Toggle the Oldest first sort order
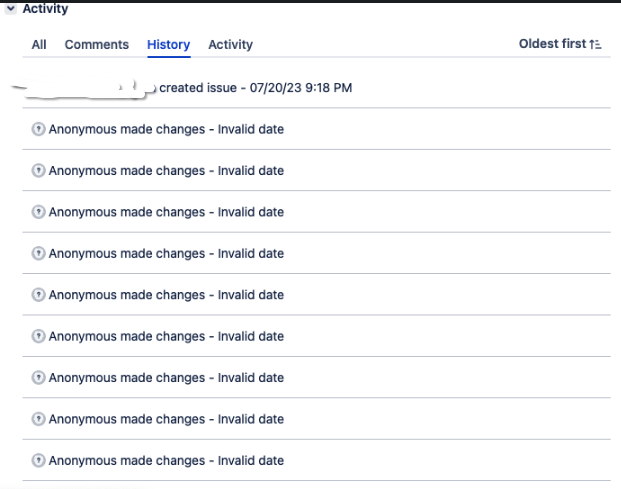Image resolution: width=621 pixels, height=489 pixels. click(x=560, y=44)
